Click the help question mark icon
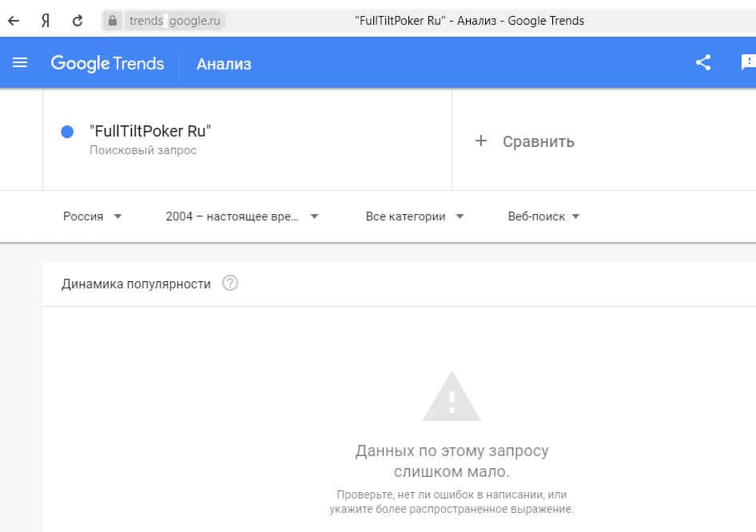 coord(230,283)
